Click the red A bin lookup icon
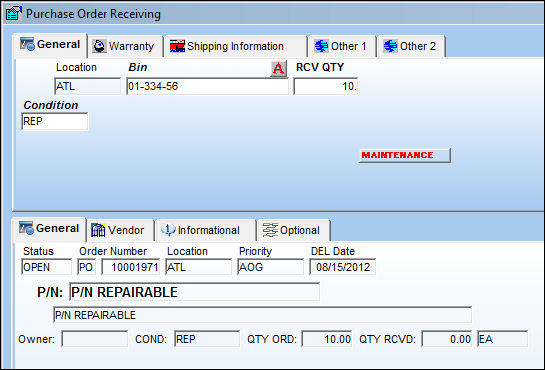 [x=278, y=68]
